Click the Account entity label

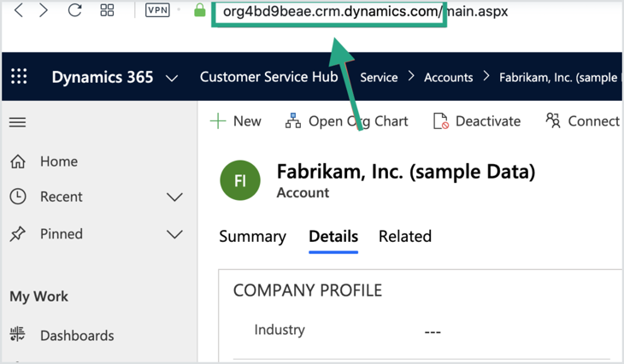tap(303, 192)
